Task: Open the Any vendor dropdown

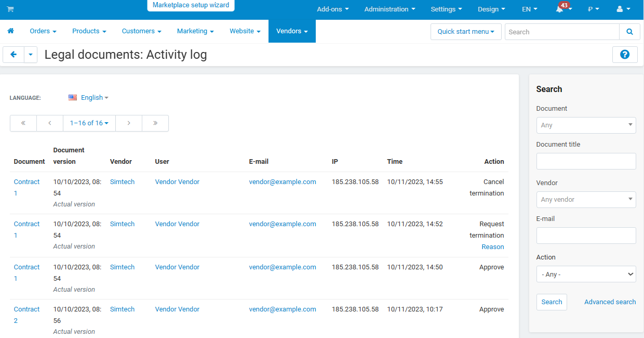Action: [x=586, y=200]
